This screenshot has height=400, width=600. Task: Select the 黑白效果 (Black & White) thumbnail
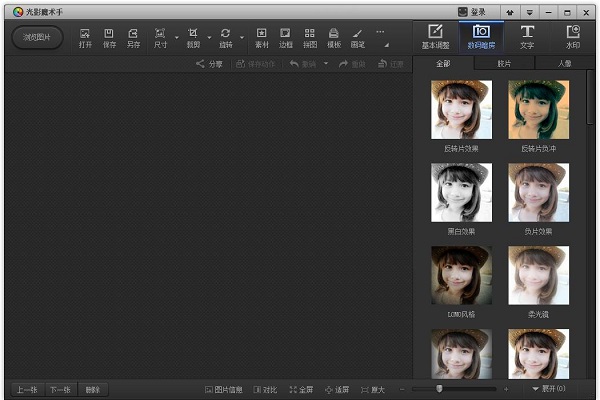[x=461, y=192]
